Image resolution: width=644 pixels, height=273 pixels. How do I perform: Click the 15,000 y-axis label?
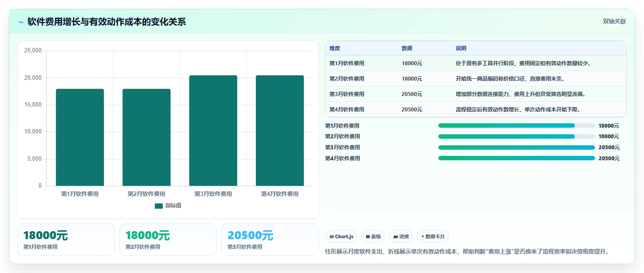[33, 105]
